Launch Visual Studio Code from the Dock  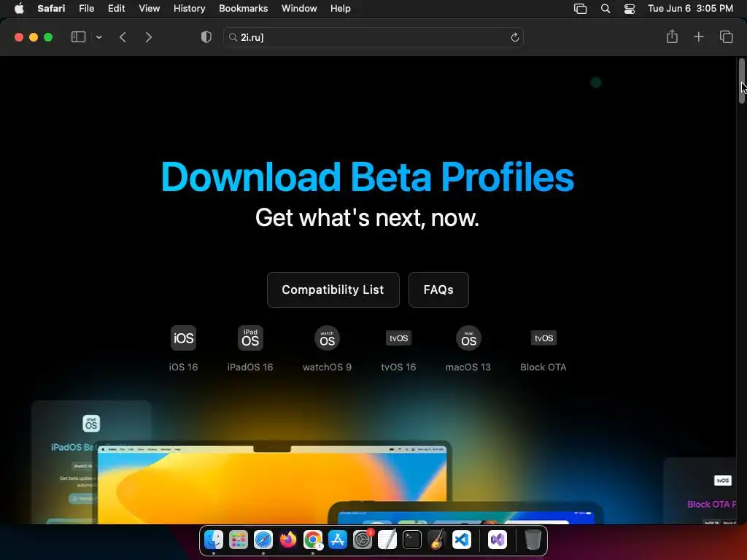[462, 540]
